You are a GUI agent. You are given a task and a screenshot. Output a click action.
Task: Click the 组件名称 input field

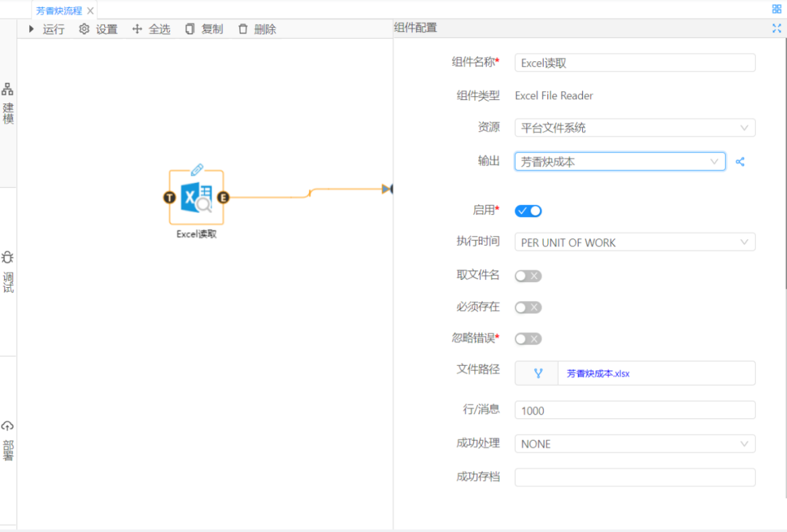click(635, 63)
